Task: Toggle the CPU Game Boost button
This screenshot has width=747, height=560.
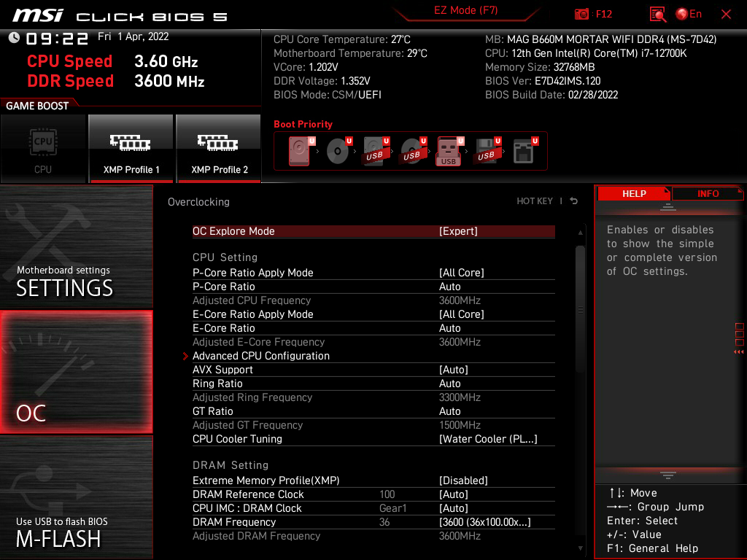Action: pyautogui.click(x=43, y=149)
